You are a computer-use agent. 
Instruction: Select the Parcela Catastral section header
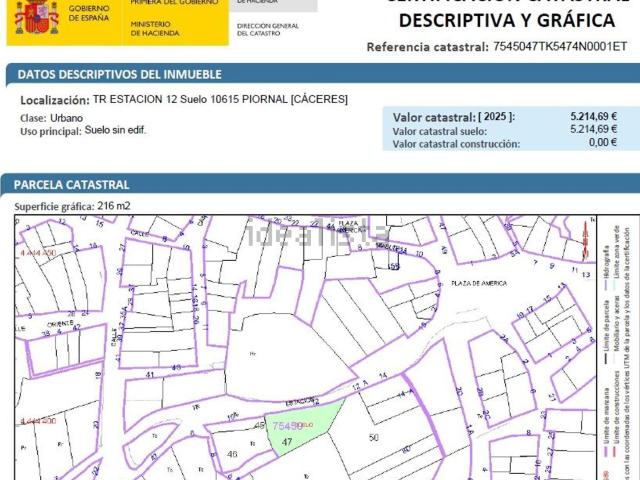click(74, 184)
